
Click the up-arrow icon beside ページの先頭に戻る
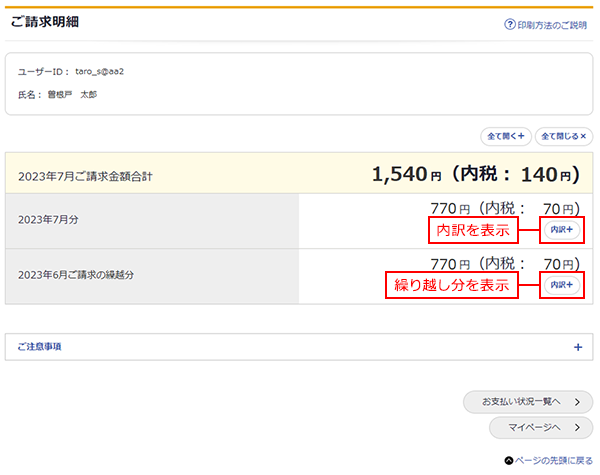(x=509, y=461)
